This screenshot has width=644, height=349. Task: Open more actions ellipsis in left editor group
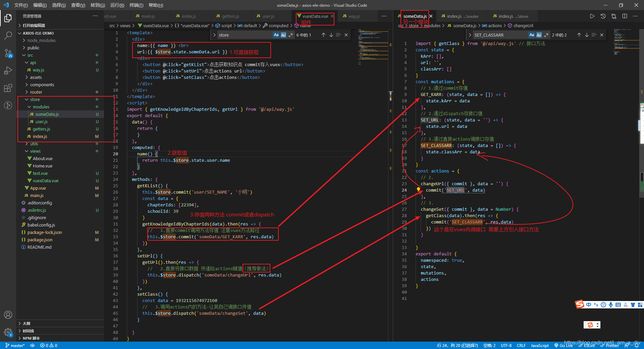pos(384,16)
